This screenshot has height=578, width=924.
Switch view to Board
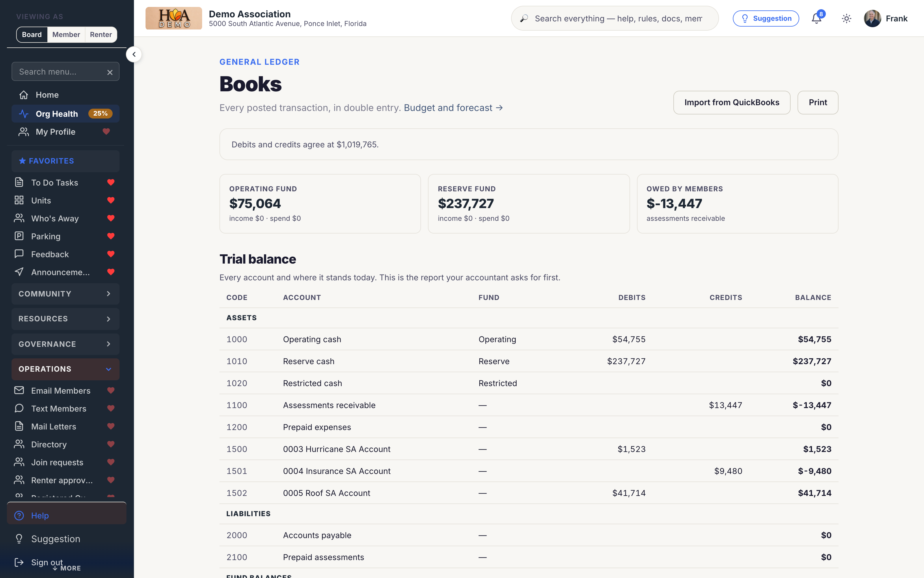32,34
